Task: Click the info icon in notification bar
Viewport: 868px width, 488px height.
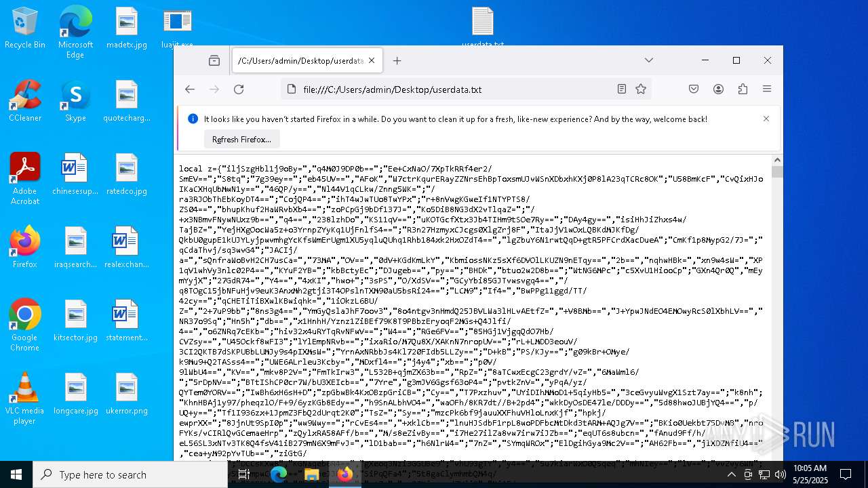Action: [193, 119]
